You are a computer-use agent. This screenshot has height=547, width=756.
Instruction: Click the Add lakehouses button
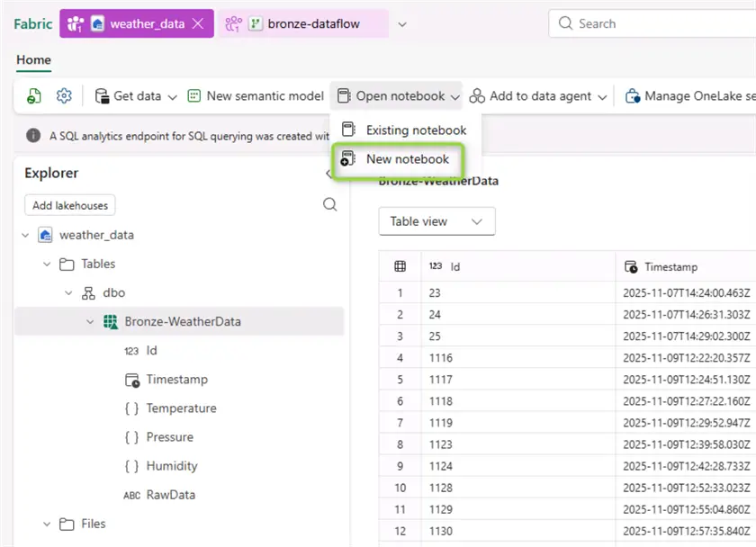point(70,205)
